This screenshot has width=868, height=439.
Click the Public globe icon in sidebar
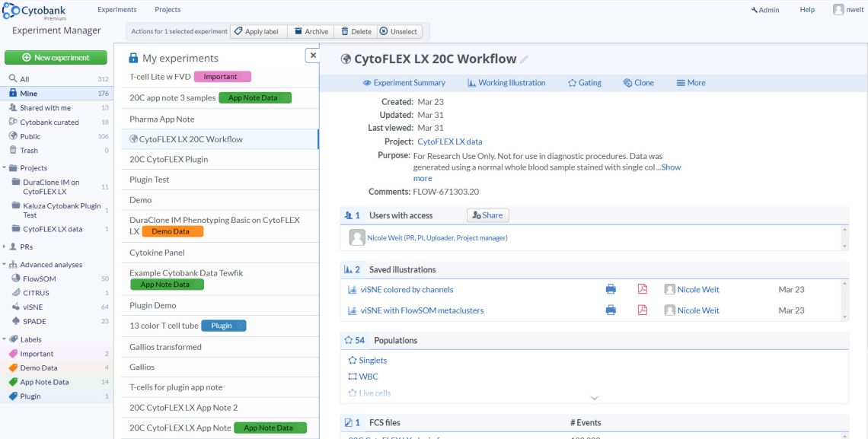[x=13, y=136]
